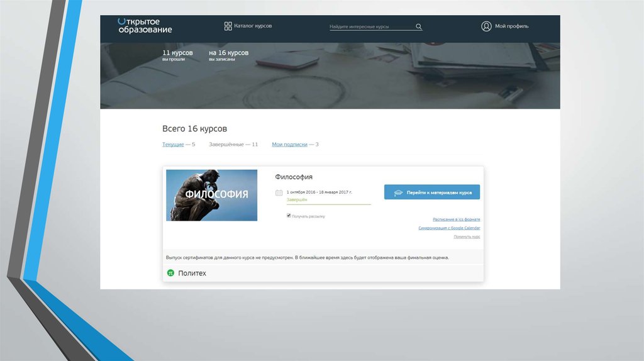Screen dimensions: 644x361
Task: Open the Каталог курсов menu
Action: [x=253, y=26]
